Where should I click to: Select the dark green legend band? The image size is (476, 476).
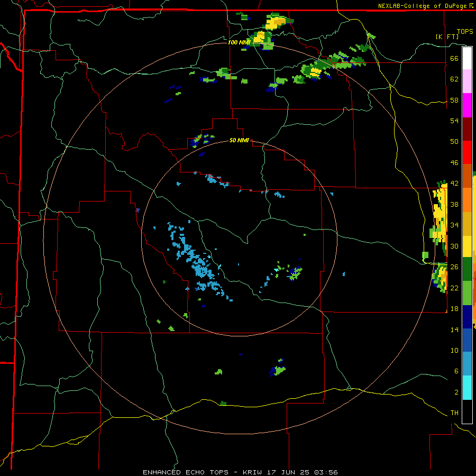467,269
